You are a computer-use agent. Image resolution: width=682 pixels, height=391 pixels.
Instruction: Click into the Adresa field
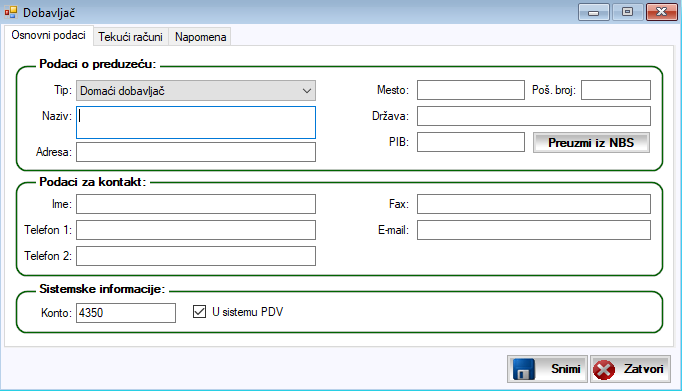(x=196, y=152)
